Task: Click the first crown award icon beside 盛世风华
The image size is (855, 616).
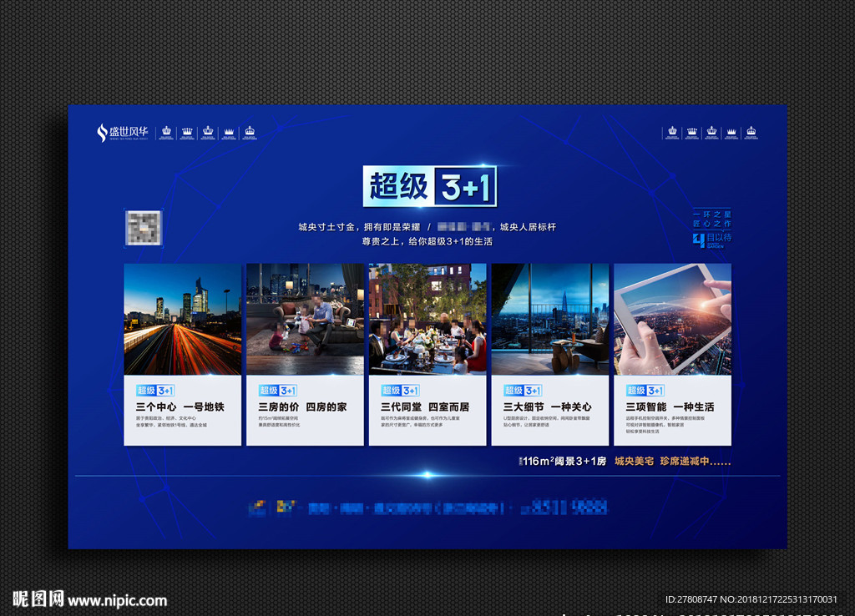Action: (167, 133)
